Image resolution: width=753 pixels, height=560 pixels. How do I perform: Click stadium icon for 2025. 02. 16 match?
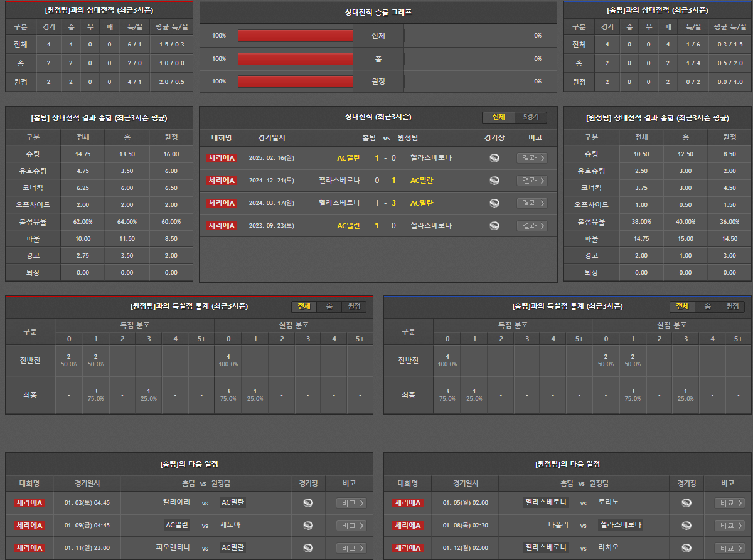pos(494,158)
